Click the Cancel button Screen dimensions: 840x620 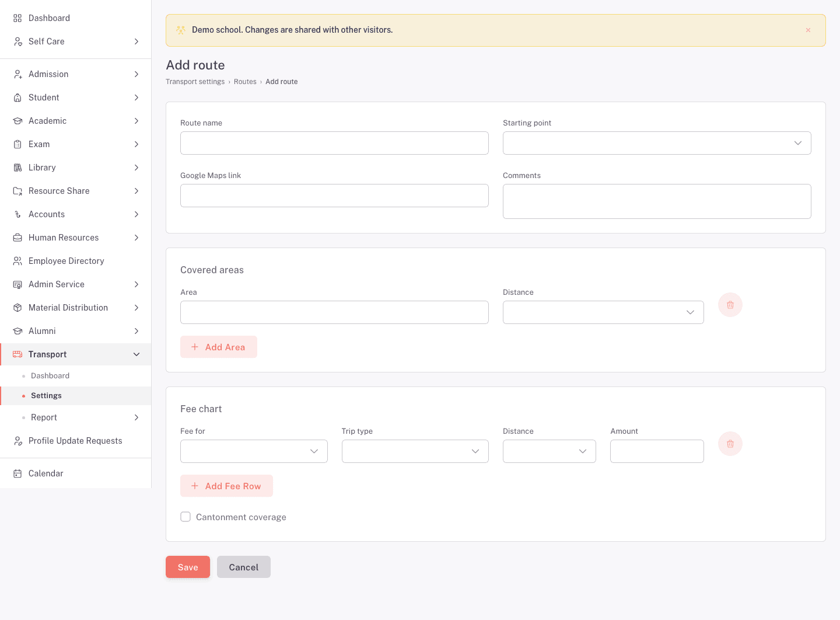244,567
